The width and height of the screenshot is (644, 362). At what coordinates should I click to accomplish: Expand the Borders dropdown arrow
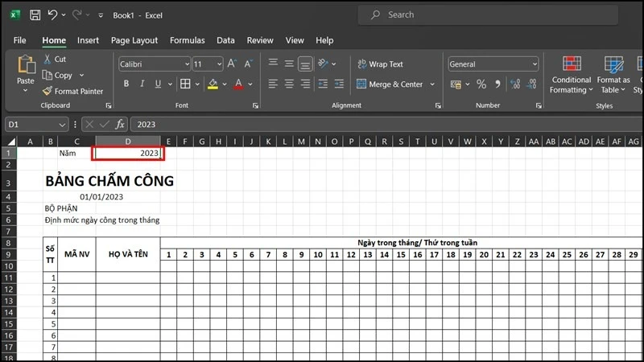(197, 84)
